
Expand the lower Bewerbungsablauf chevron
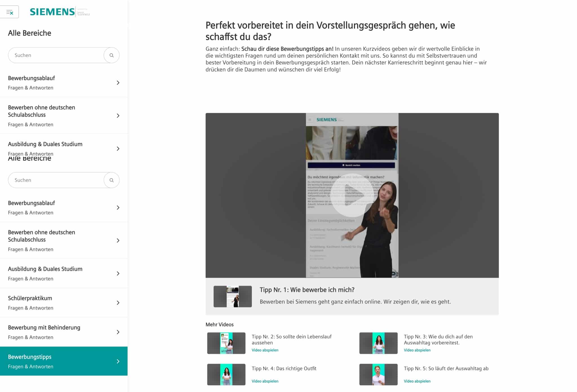pyautogui.click(x=118, y=208)
